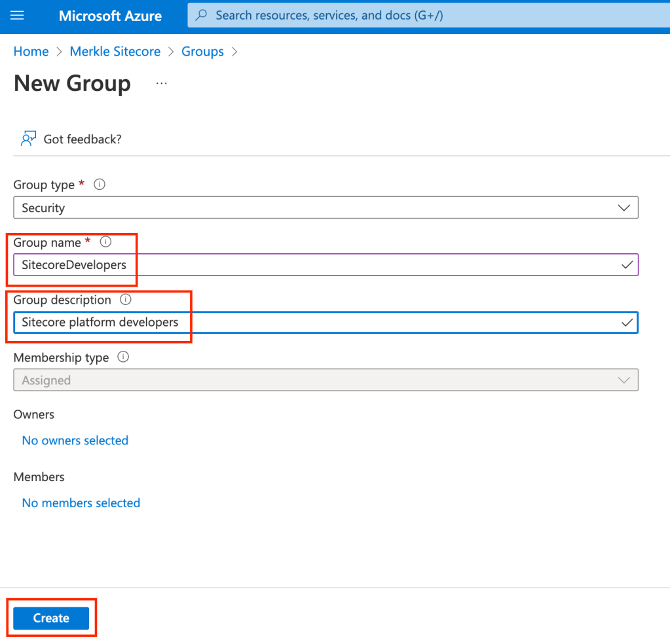The width and height of the screenshot is (670, 644).
Task: Open the Membership type Assigned dropdown
Action: [x=326, y=380]
